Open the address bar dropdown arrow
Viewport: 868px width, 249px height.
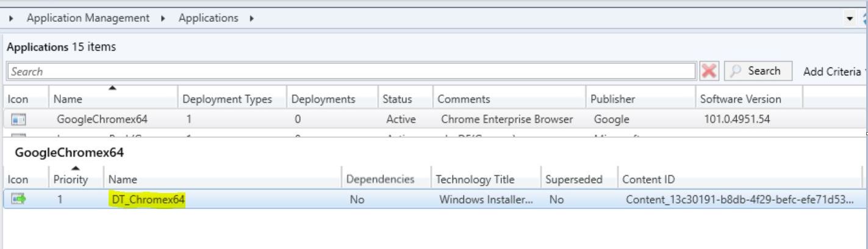[851, 19]
